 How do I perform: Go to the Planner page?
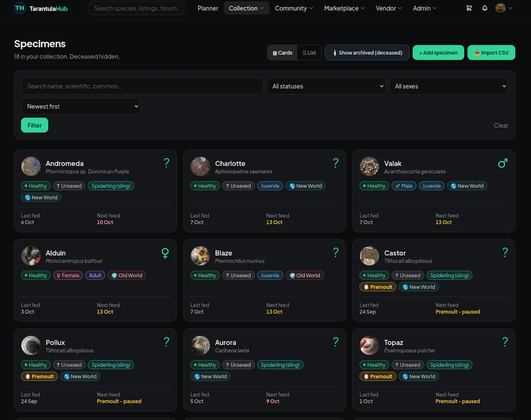[208, 8]
